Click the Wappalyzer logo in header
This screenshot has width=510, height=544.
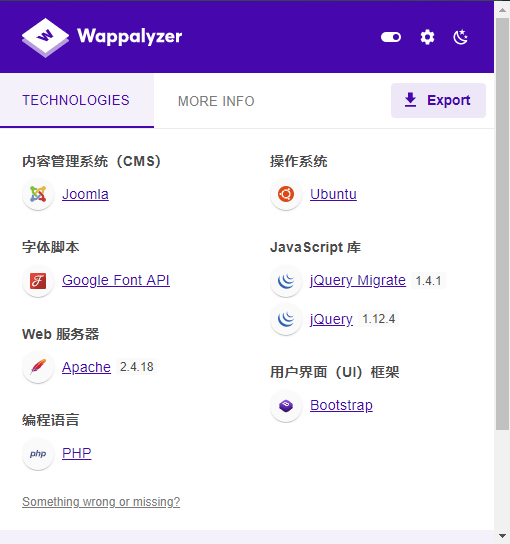pos(102,37)
